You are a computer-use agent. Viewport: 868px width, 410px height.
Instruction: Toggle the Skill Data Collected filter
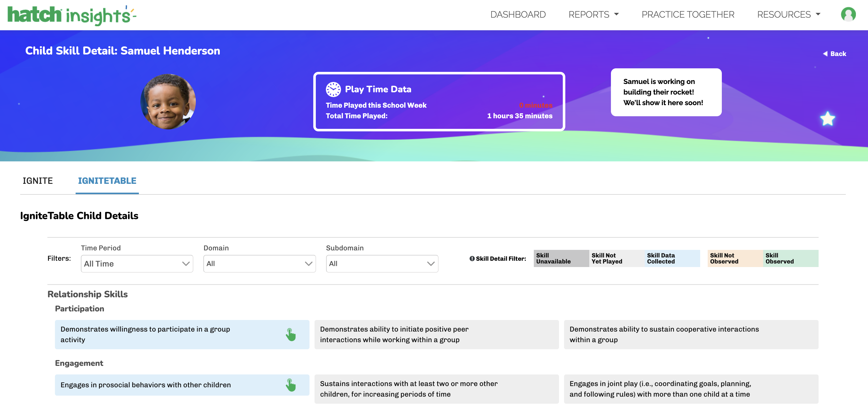672,259
